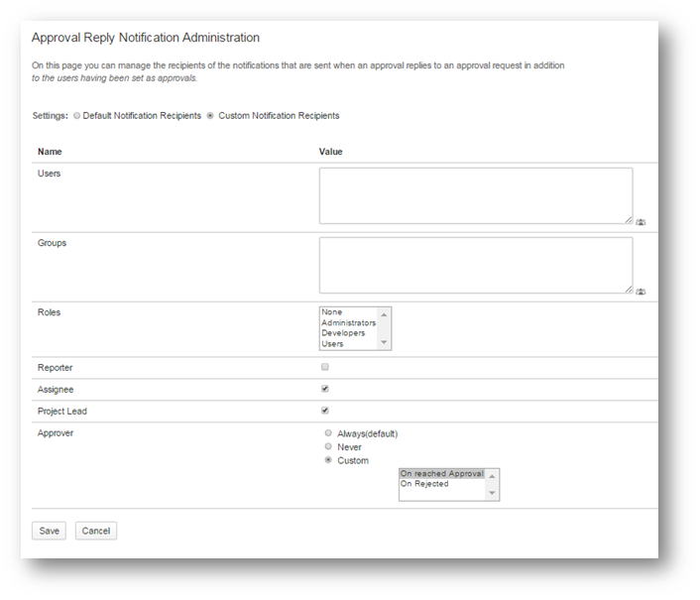Click inside the Users text area

coord(475,195)
